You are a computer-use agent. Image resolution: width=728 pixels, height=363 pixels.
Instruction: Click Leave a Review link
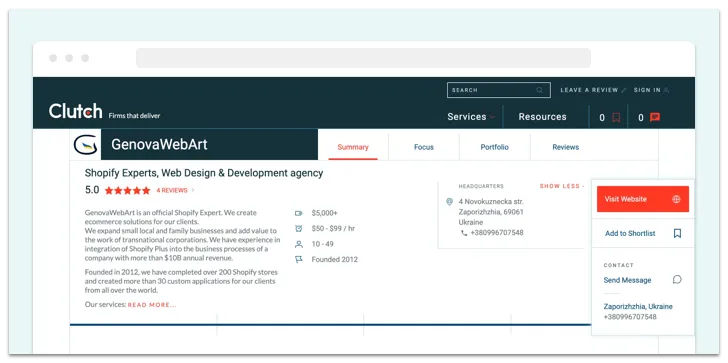tap(589, 90)
